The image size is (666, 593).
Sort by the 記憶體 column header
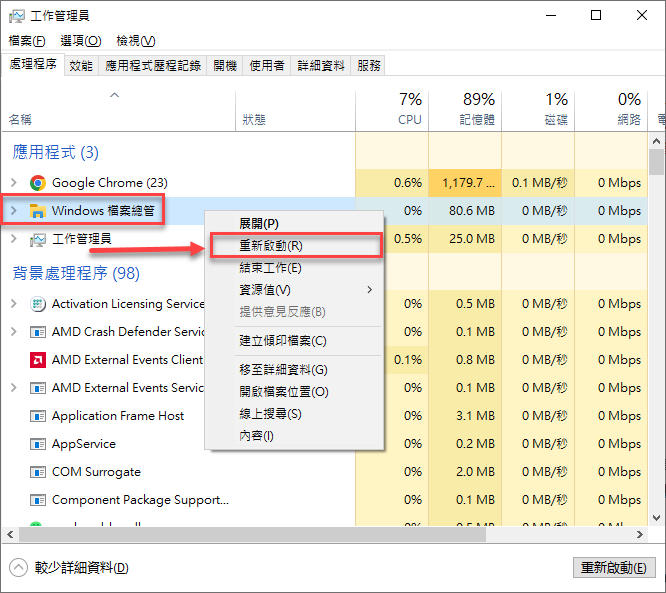click(x=465, y=111)
